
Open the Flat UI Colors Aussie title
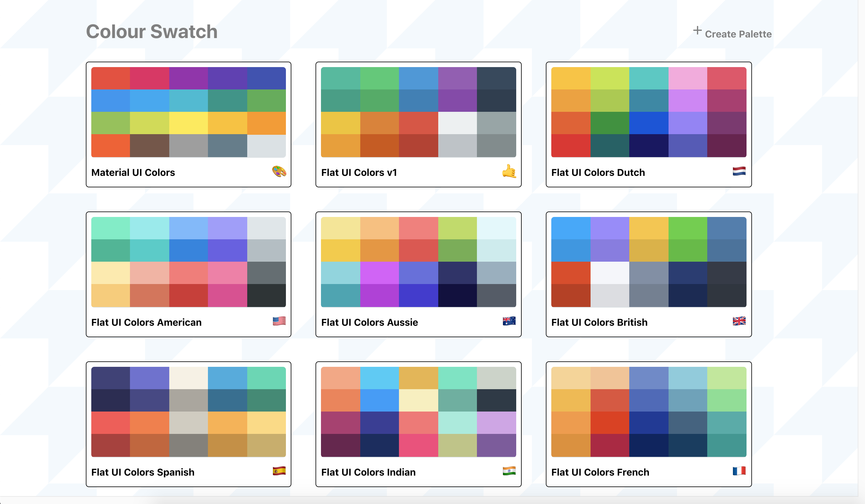369,322
